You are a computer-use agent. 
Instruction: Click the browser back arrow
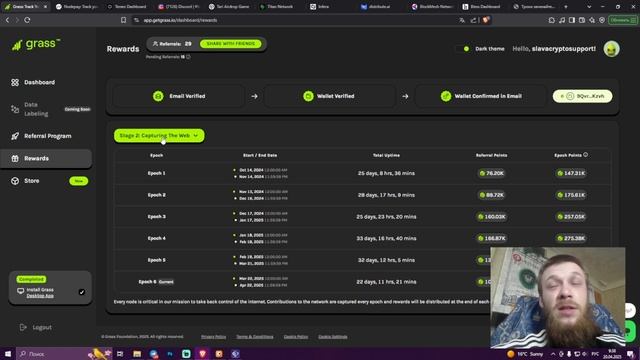(7, 20)
